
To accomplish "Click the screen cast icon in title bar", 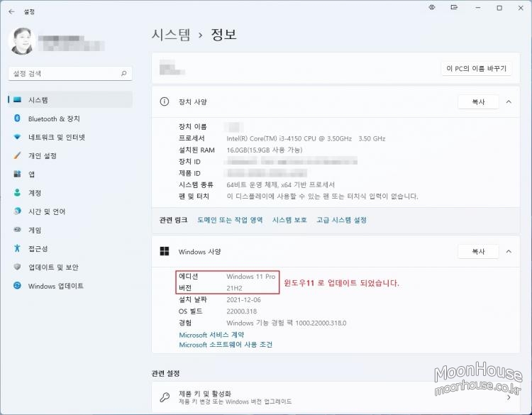I will [x=454, y=7].
